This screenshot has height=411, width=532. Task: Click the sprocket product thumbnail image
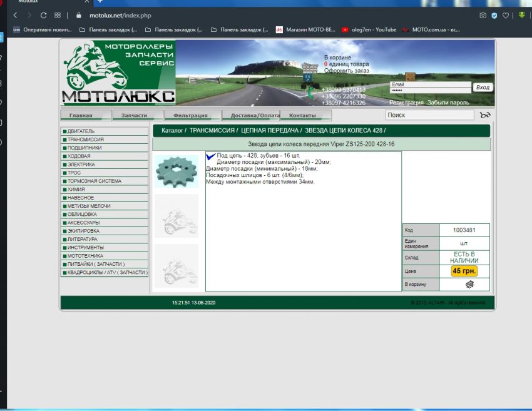point(176,171)
